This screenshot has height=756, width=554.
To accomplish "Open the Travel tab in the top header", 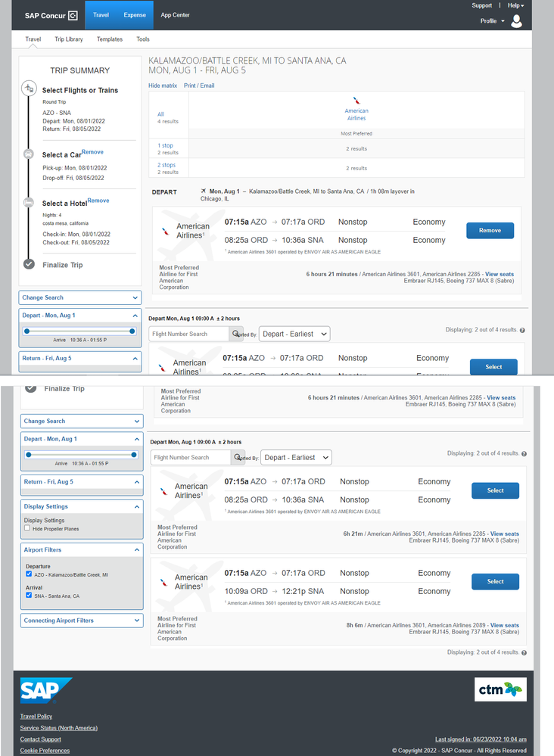I will [x=101, y=15].
